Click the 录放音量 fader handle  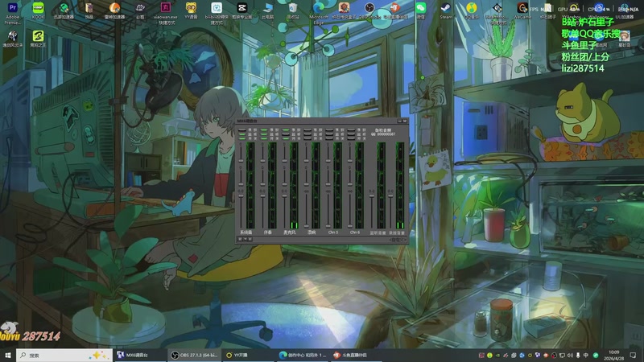click(390, 195)
